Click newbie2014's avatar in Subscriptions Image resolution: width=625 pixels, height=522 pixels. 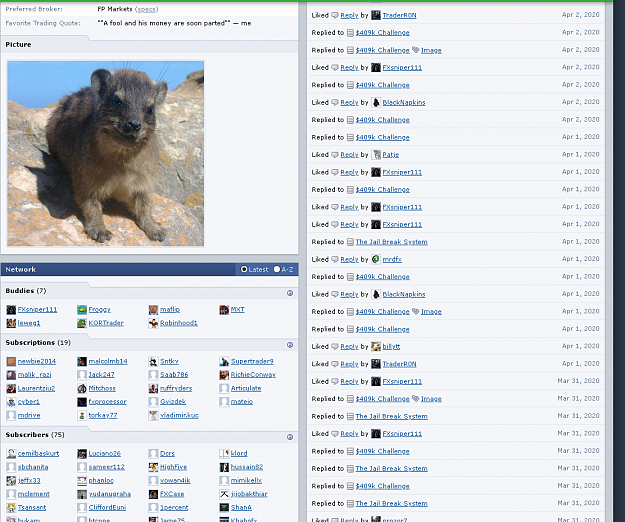[x=11, y=361]
